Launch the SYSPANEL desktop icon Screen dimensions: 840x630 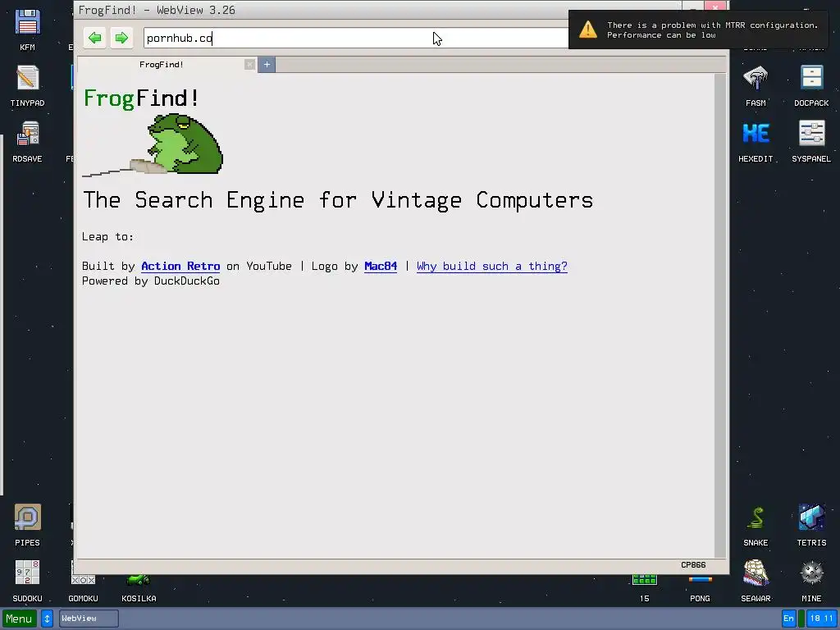pyautogui.click(x=811, y=141)
